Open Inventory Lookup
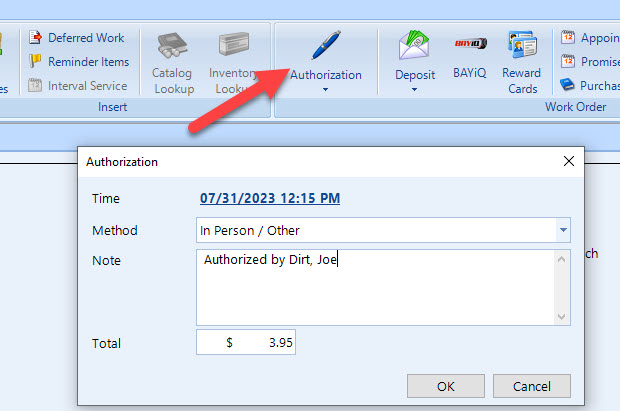The width and height of the screenshot is (620, 411). tap(233, 63)
